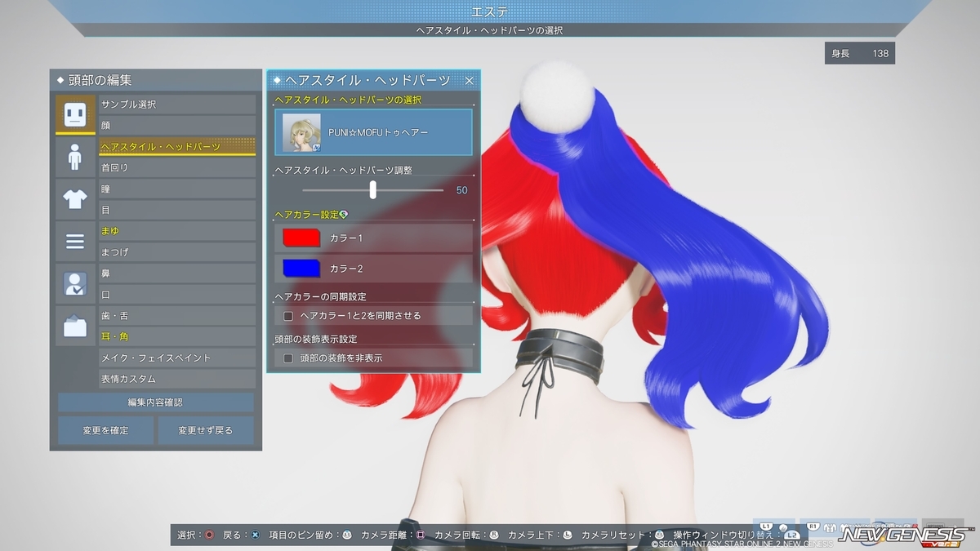
Task: Pick the blue カラー2 swatch
Action: 301,268
